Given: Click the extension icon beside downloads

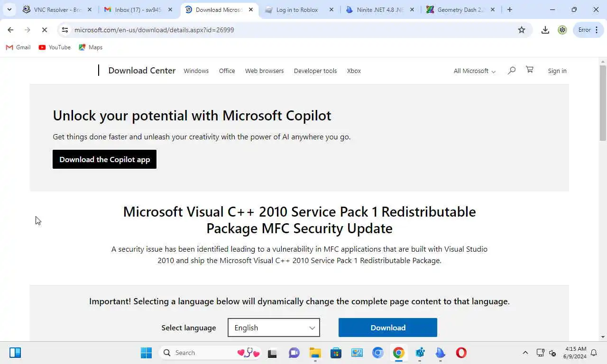Looking at the screenshot, I should click(562, 30).
